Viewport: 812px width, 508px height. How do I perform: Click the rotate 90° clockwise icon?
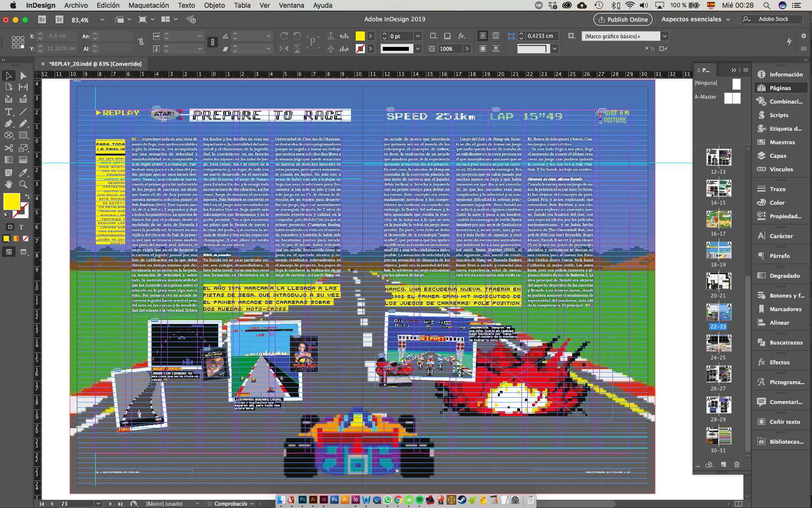(284, 36)
